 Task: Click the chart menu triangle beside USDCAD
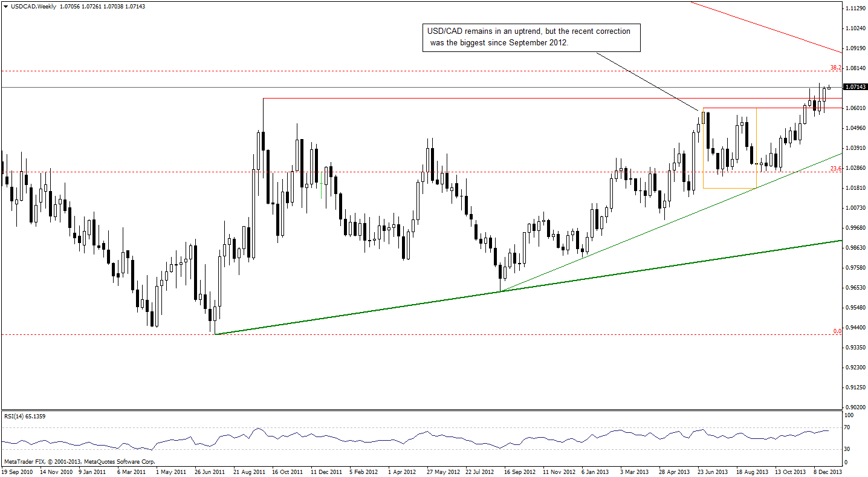(6, 6)
